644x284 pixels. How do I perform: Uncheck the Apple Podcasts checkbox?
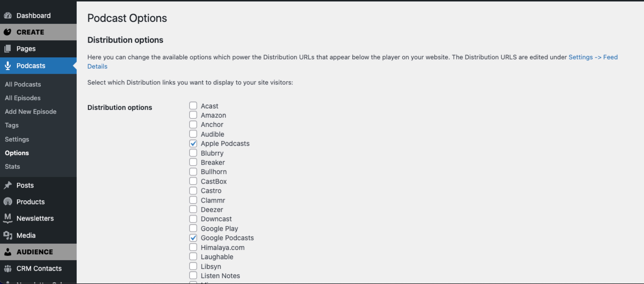(193, 143)
